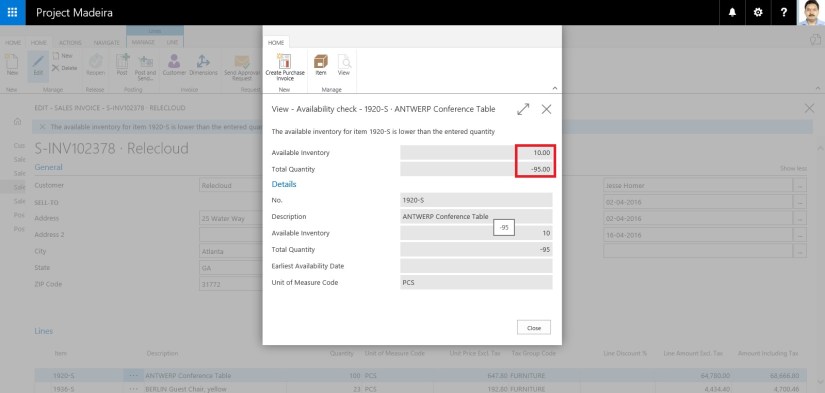The height and width of the screenshot is (393, 825).
Task: Open the settings gear menu
Action: [758, 13]
